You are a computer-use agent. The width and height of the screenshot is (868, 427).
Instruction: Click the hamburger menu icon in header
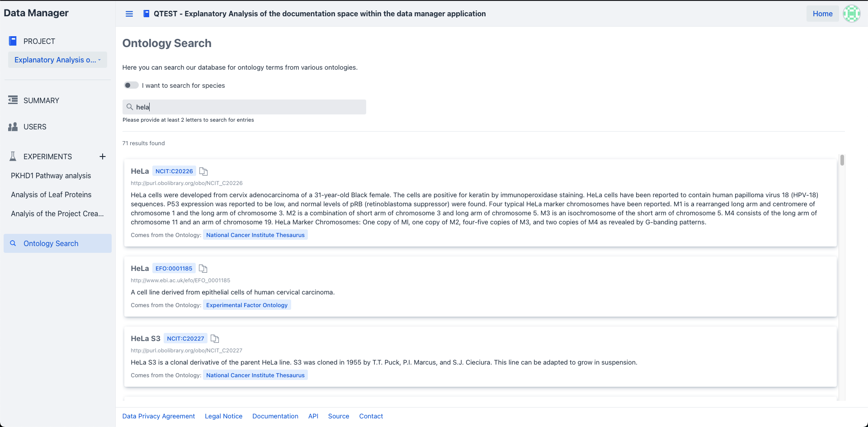129,14
